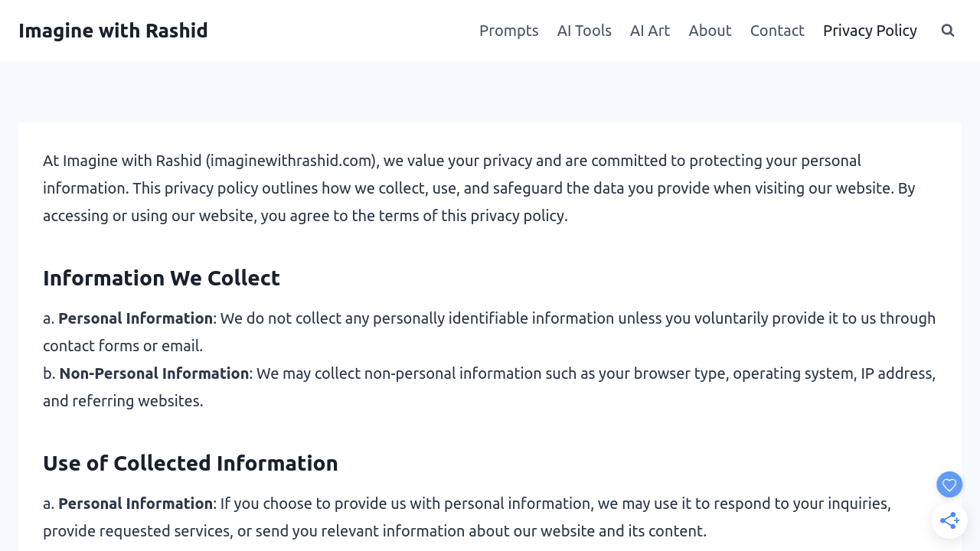The height and width of the screenshot is (551, 980).
Task: Click bold Personal Information under Information We Collect
Action: (x=136, y=318)
